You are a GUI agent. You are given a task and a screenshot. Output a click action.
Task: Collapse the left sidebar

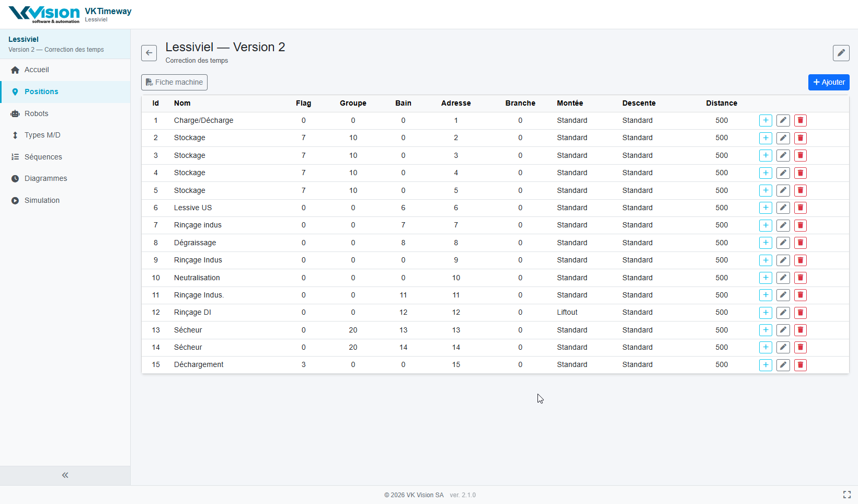(65, 475)
